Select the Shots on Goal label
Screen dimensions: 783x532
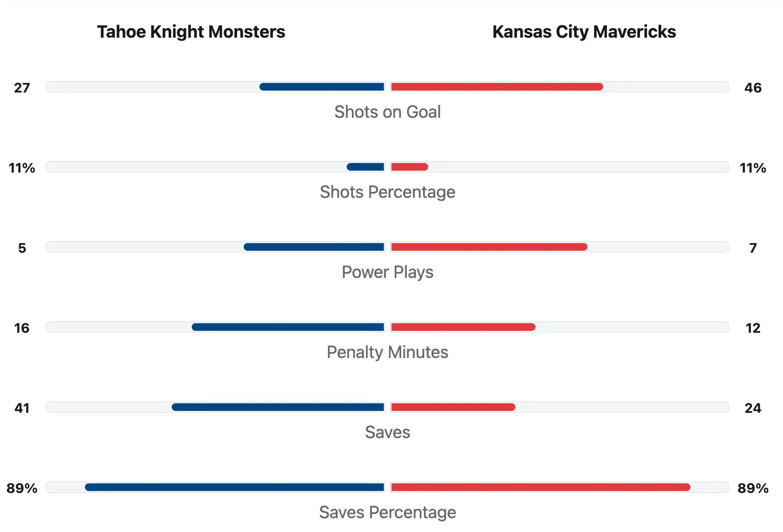pyautogui.click(x=387, y=112)
